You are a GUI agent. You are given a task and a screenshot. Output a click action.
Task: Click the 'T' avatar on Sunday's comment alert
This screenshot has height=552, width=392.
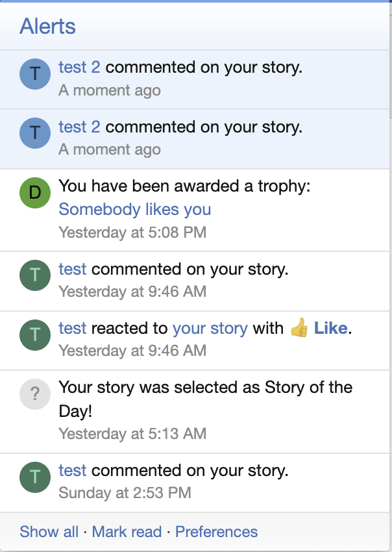(x=34, y=477)
